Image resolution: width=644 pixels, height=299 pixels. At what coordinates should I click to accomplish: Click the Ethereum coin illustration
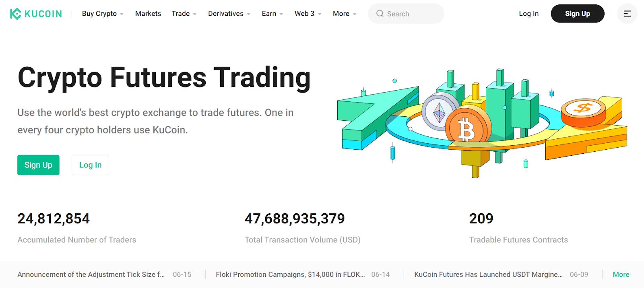click(x=440, y=111)
